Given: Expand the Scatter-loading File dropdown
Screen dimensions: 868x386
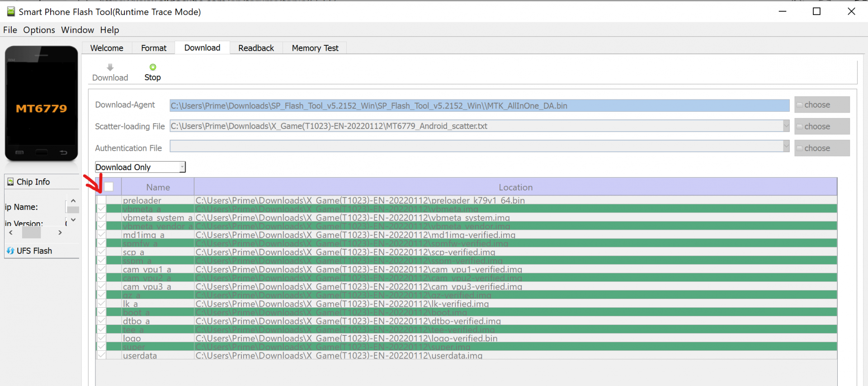Looking at the screenshot, I should [786, 126].
